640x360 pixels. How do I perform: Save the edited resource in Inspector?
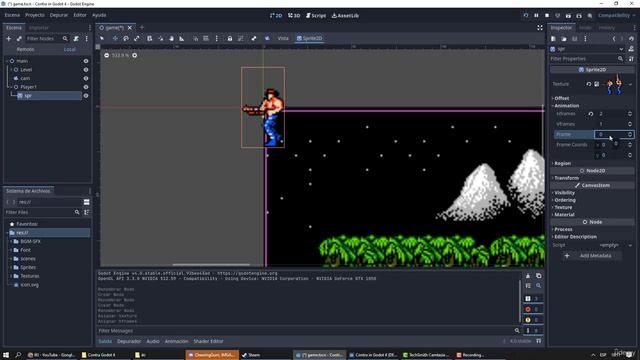[x=575, y=38]
